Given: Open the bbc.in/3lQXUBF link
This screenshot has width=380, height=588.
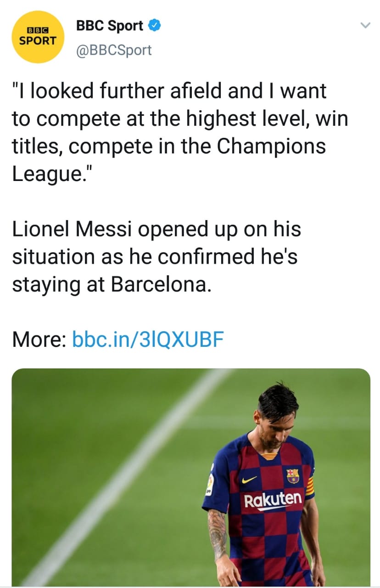Looking at the screenshot, I should (x=148, y=339).
